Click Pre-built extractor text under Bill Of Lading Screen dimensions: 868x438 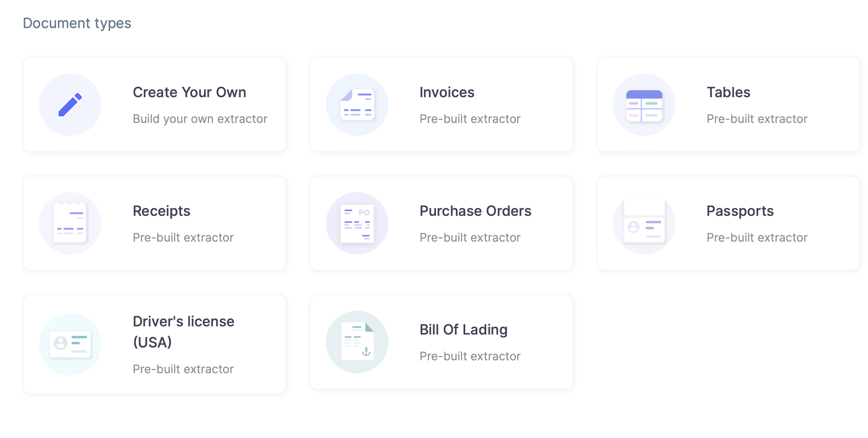(470, 356)
